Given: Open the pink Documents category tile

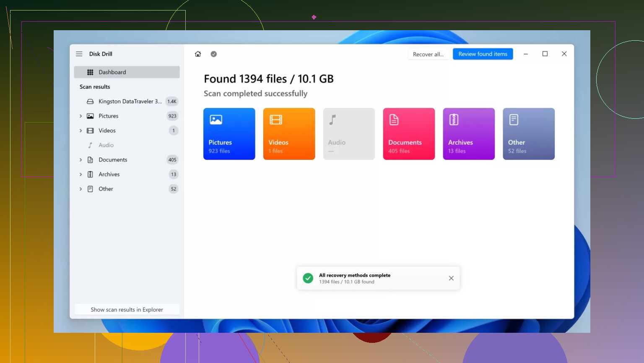Looking at the screenshot, I should pyautogui.click(x=409, y=134).
